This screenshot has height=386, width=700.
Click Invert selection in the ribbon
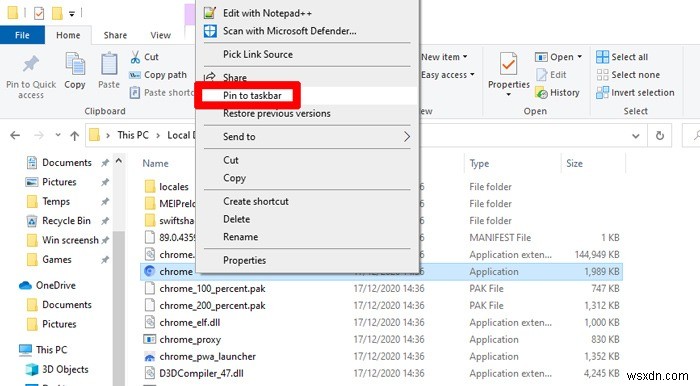[x=635, y=93]
